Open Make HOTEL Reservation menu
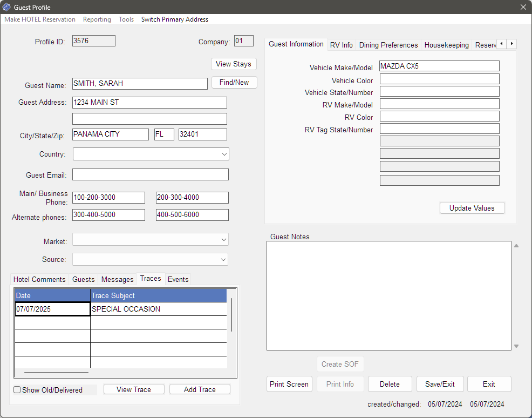 point(40,19)
